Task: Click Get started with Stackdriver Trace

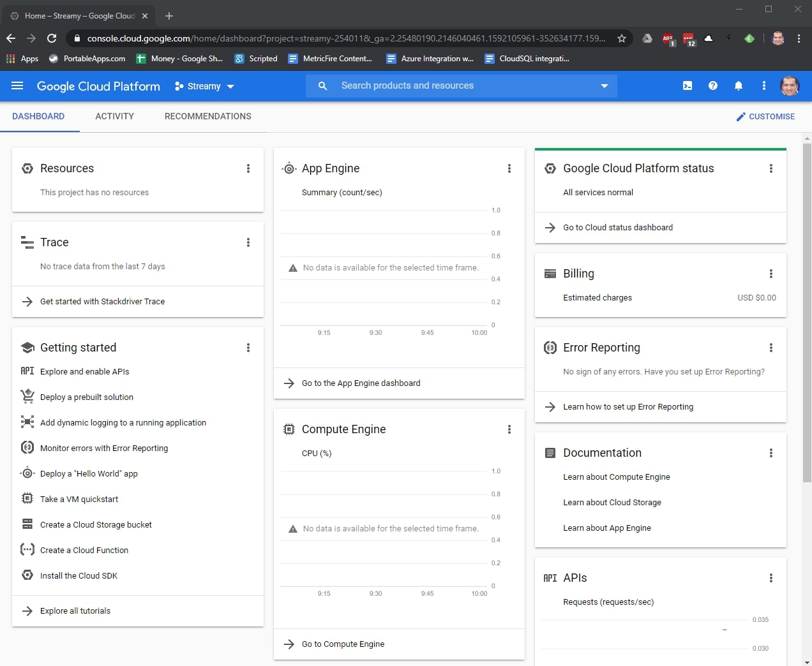Action: tap(102, 302)
